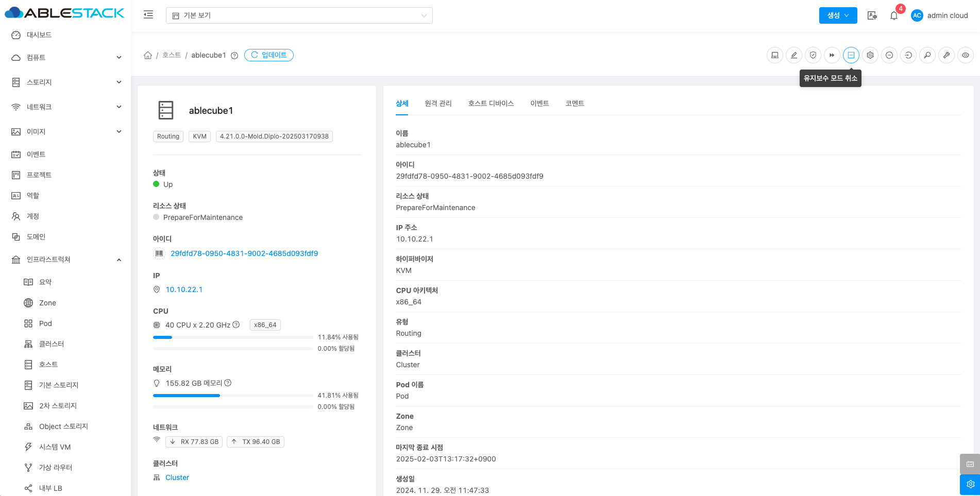Open the 호스트 디바이스 tab

pos(491,104)
